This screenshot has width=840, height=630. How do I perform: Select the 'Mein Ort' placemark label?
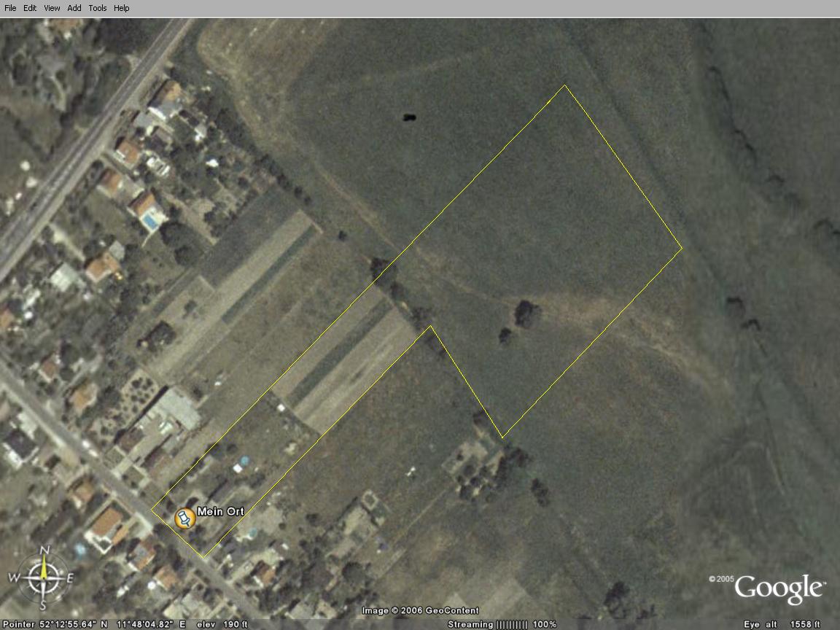coord(220,512)
